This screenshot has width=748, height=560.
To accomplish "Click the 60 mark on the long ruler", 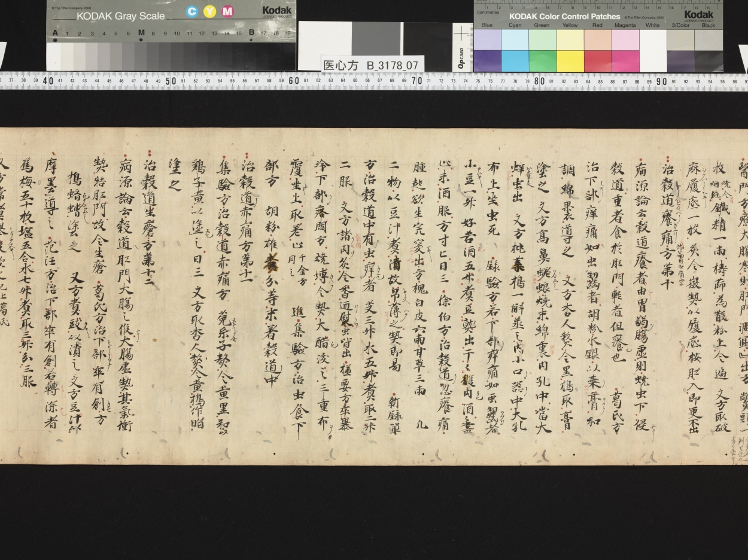I will (294, 81).
